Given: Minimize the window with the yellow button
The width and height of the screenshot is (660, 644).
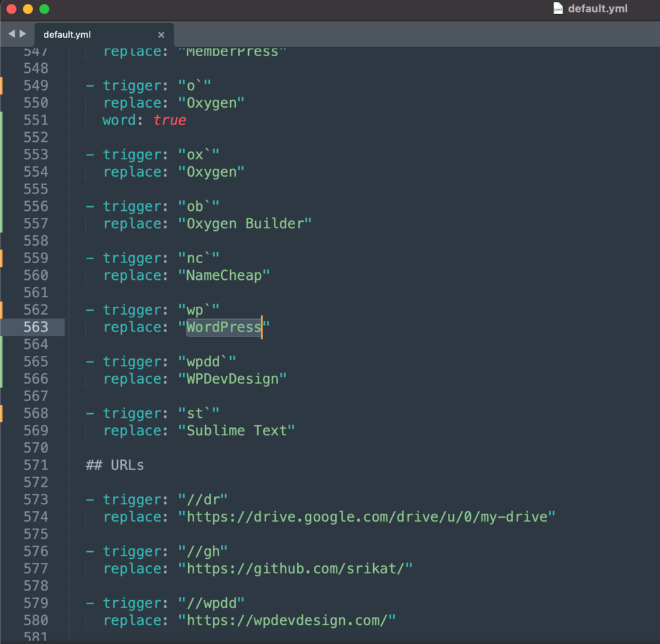Looking at the screenshot, I should 28,9.
